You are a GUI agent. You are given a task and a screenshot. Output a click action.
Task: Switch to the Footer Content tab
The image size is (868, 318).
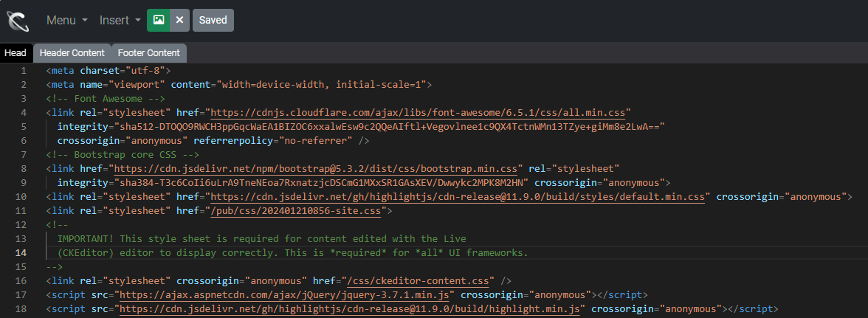point(149,53)
